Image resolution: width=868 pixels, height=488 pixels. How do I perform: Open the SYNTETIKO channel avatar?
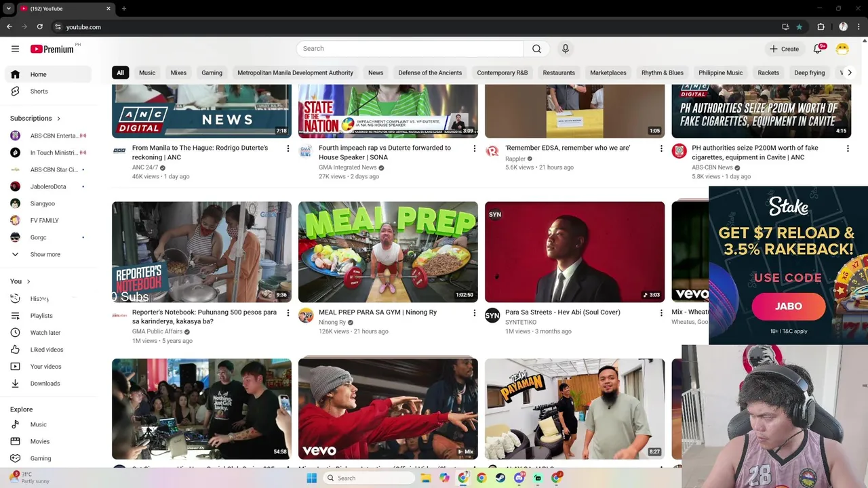coord(492,316)
